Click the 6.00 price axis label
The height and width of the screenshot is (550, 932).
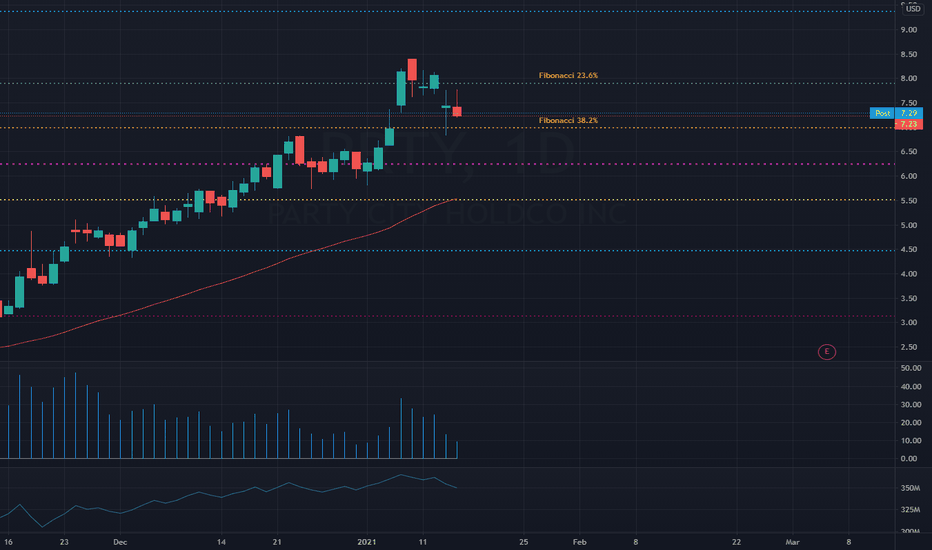[908, 176]
